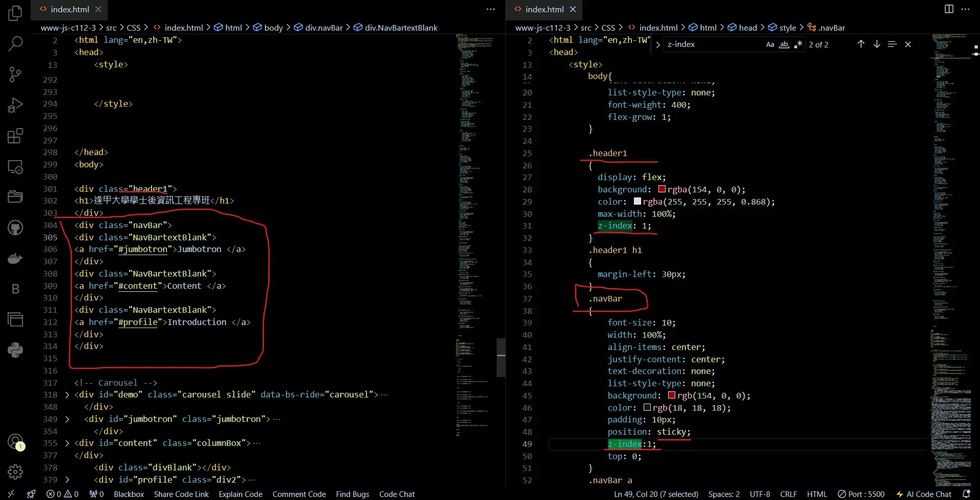Expand the folded jumbotron div at line 349
The width and height of the screenshot is (980, 500).
[x=67, y=419]
